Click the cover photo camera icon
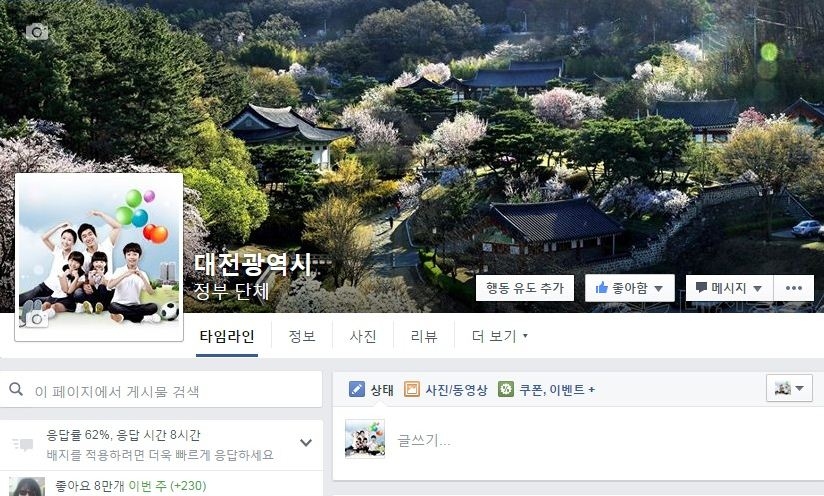The image size is (824, 496). [37, 32]
